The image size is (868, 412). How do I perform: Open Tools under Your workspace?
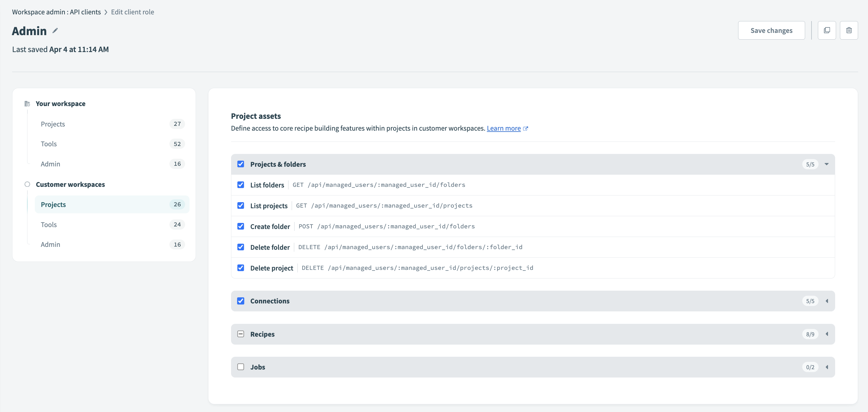coord(112,144)
